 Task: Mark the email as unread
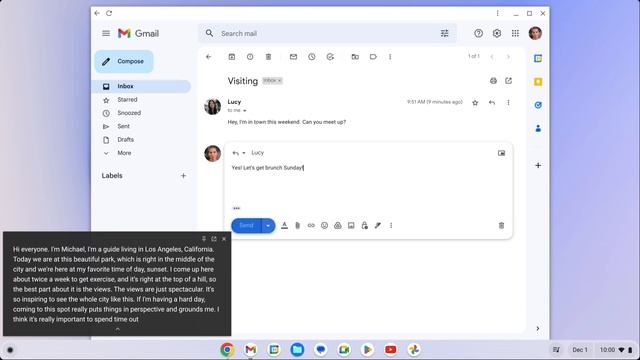(x=293, y=57)
